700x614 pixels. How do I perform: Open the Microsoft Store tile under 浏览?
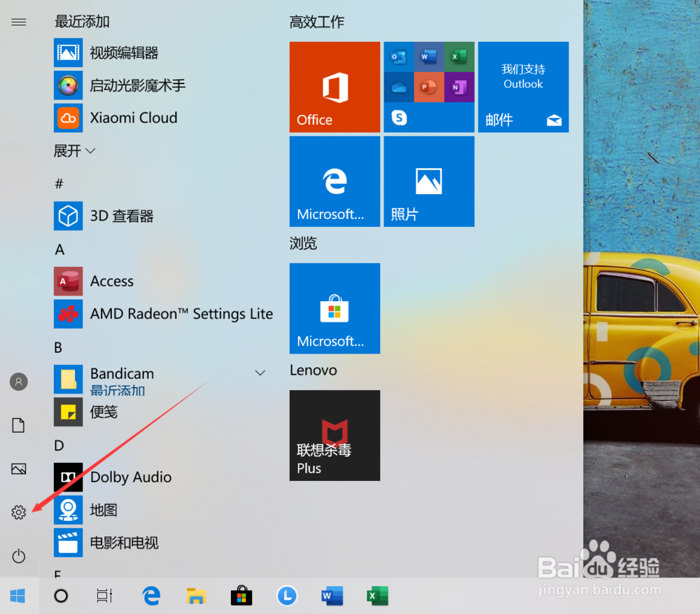pos(335,308)
